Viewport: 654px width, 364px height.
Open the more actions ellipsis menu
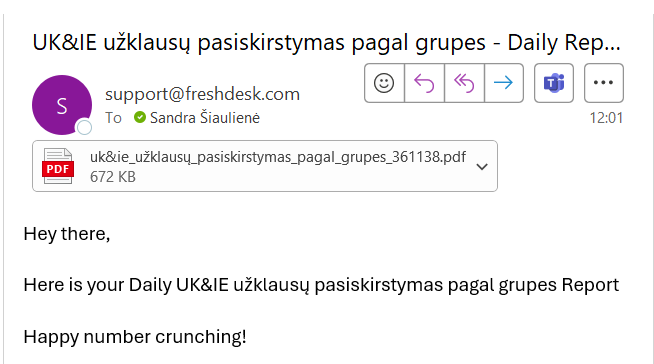click(x=604, y=83)
